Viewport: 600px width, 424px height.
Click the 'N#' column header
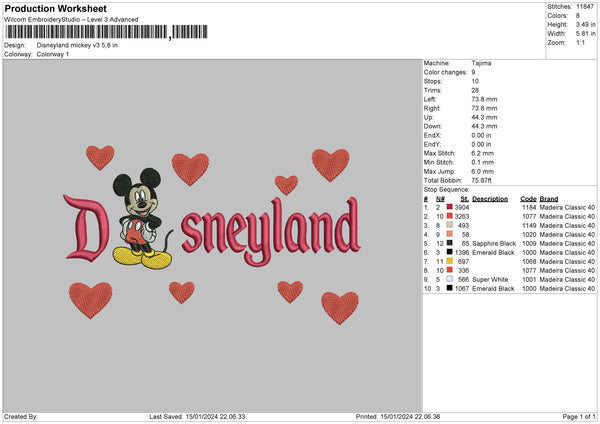pyautogui.click(x=440, y=199)
